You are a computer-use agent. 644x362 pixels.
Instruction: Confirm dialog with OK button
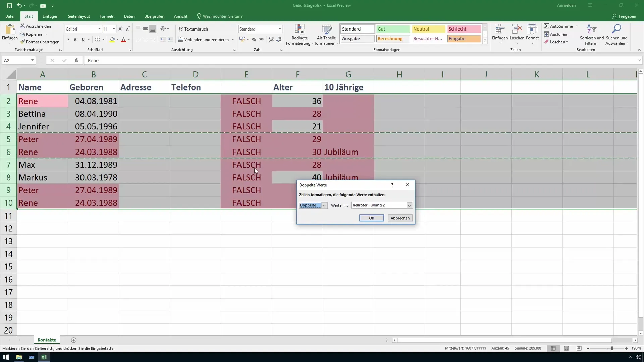(372, 218)
